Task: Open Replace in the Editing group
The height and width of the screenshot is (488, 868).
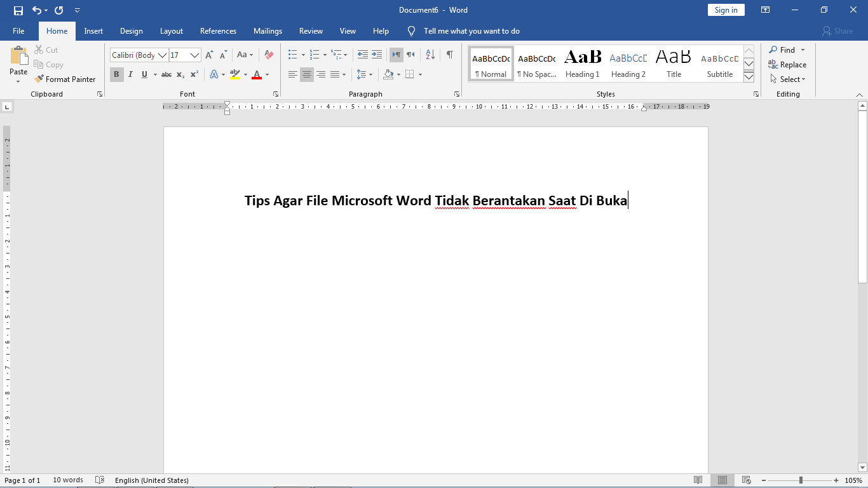Action: [x=787, y=64]
